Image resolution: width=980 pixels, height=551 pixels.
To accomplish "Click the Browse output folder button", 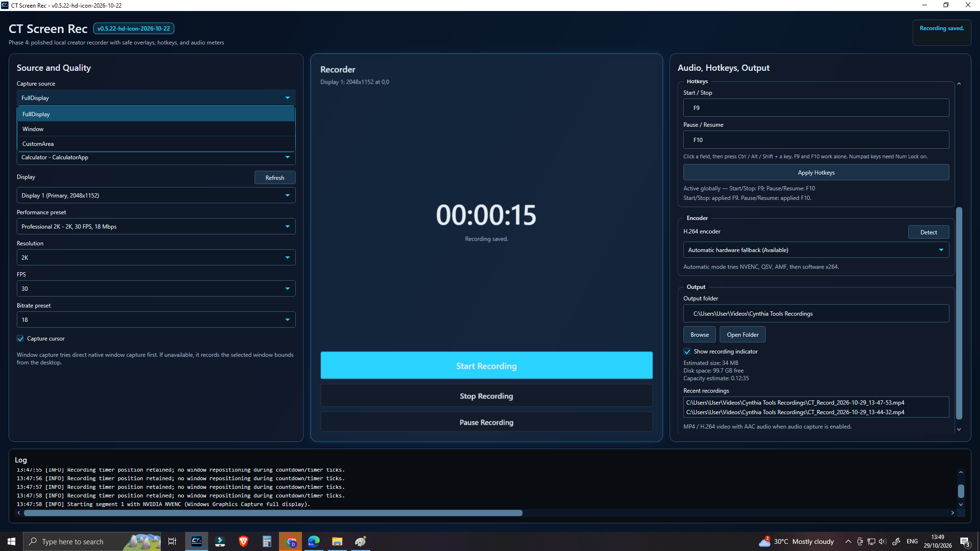I will 700,334.
